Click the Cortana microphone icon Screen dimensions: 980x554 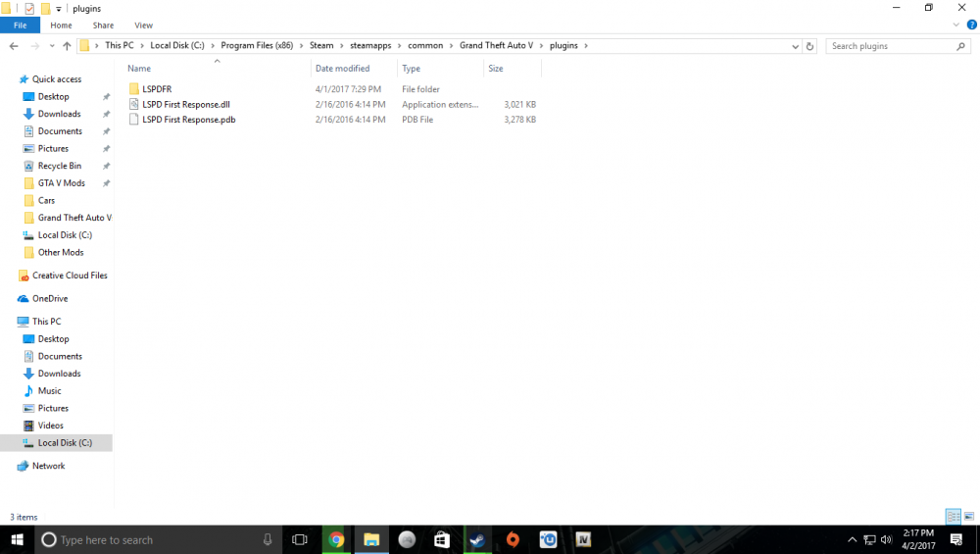point(268,539)
